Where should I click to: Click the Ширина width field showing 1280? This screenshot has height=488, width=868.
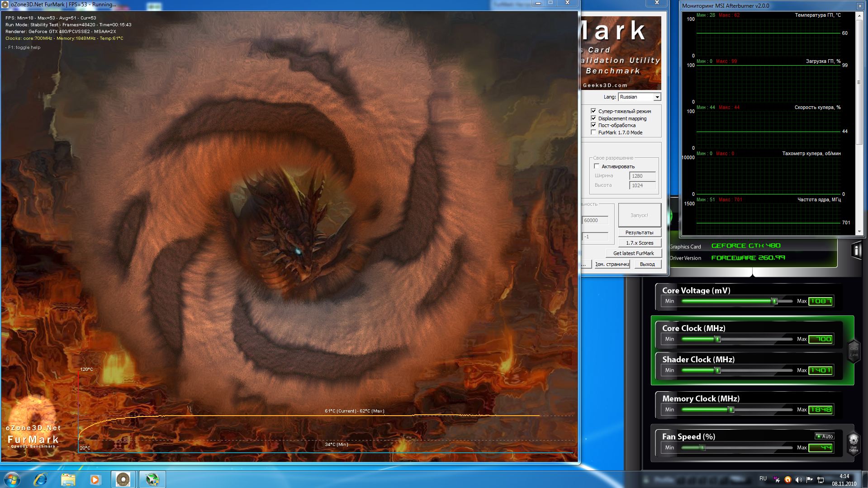tap(642, 176)
